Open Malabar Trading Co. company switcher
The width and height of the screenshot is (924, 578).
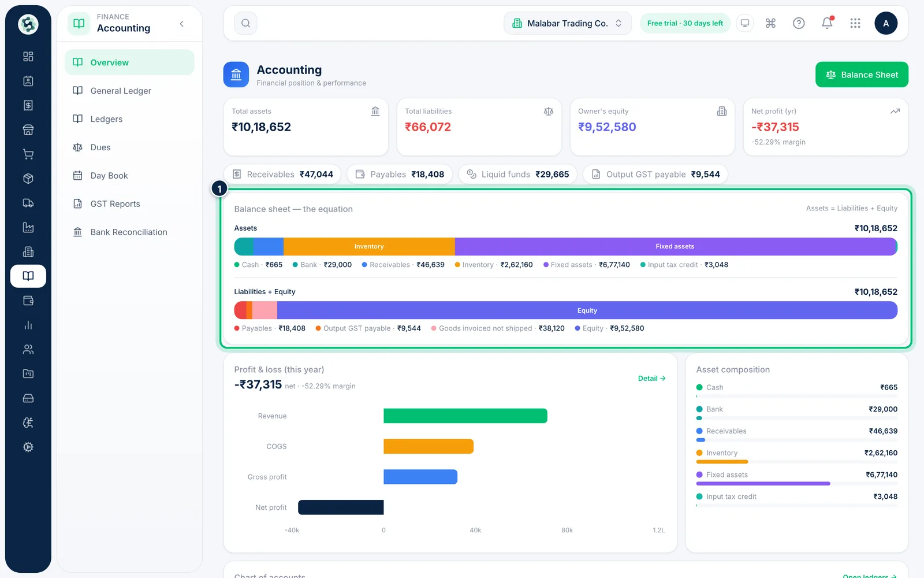click(x=568, y=23)
